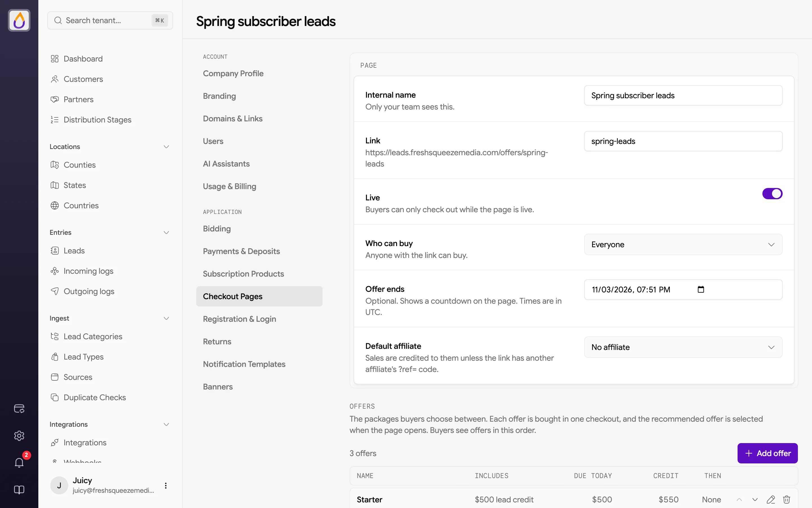Open Company Profile settings
This screenshot has height=508, width=812.
[233, 73]
